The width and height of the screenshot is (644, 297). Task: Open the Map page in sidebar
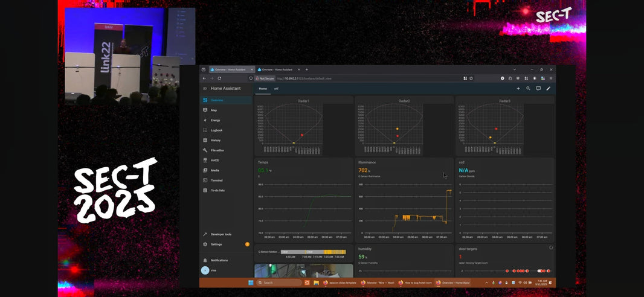tap(214, 110)
